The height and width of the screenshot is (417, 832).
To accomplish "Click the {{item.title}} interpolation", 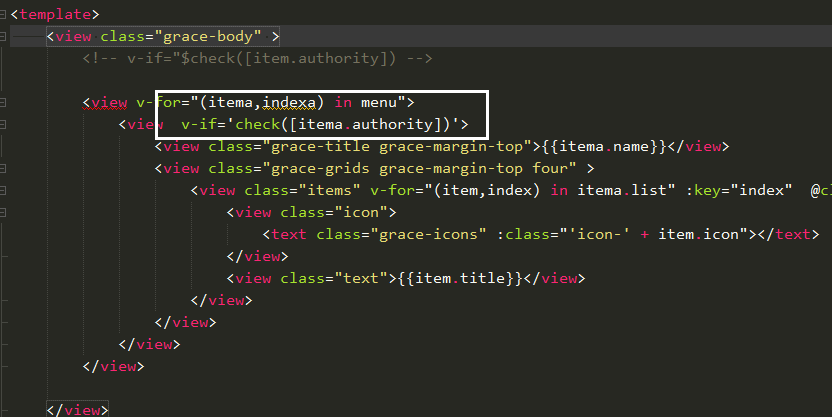I will tap(461, 279).
